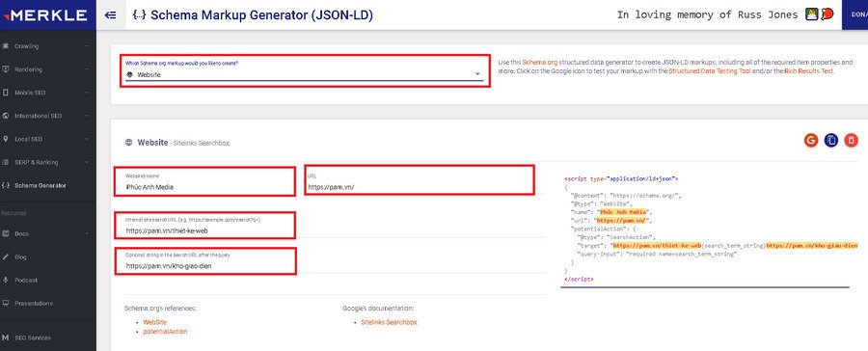Click the SERP & Ranking list icon
Screen dimensions: 868x351
[6, 163]
